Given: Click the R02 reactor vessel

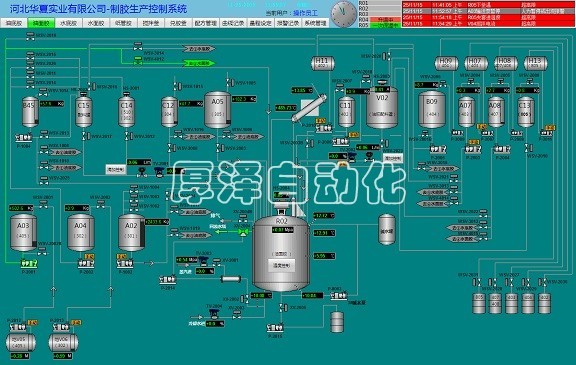Looking at the screenshot, I should pos(281,254).
